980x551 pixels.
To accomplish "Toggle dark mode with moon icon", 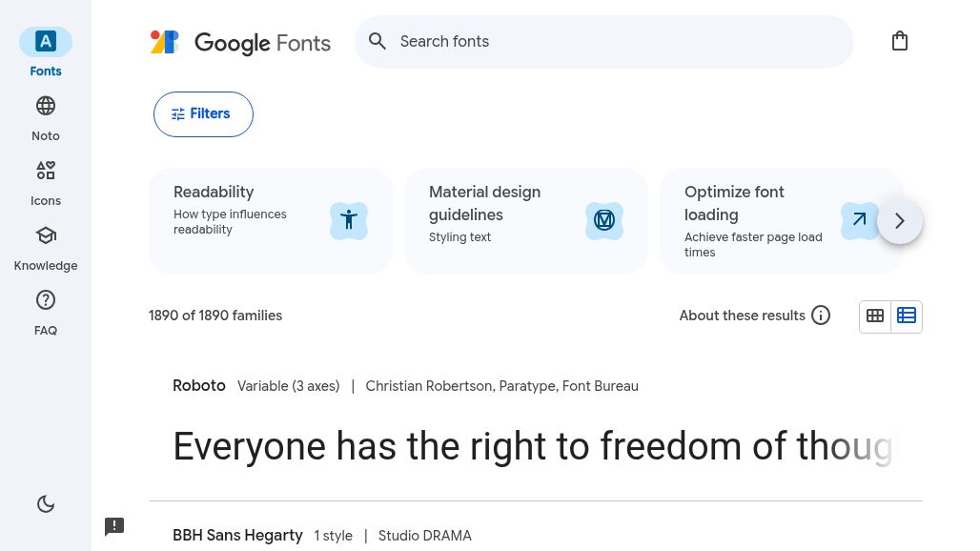I will point(46,504).
